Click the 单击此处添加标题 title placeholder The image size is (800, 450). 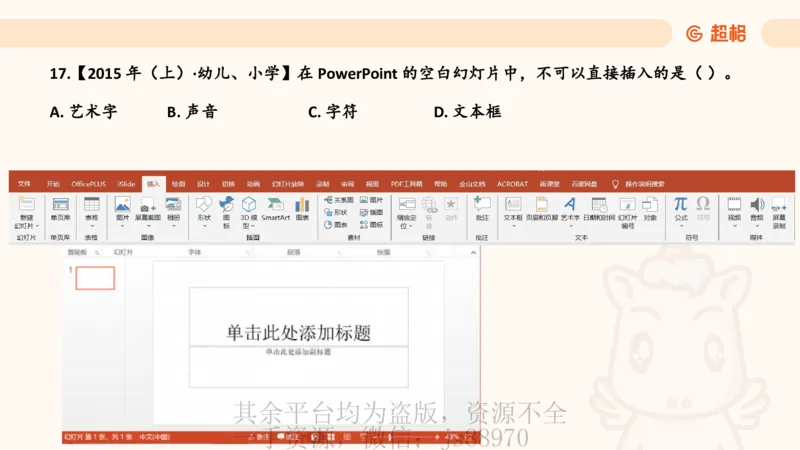click(x=298, y=333)
